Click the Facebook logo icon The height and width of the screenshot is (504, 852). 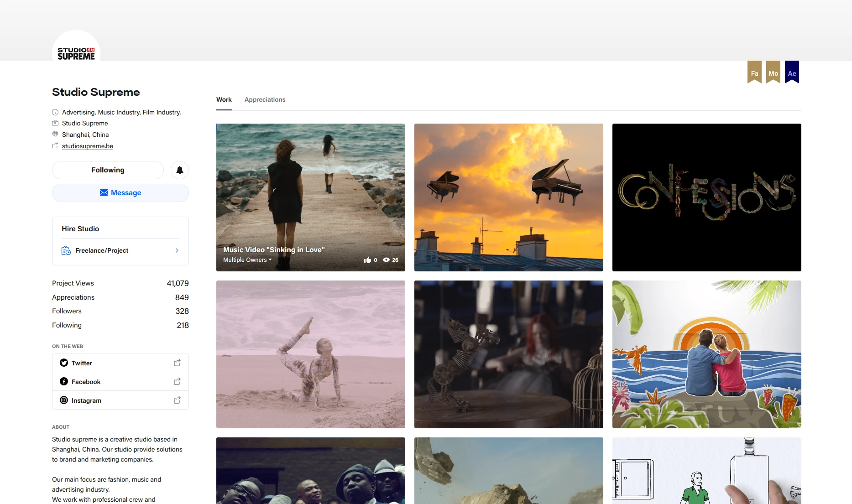coord(64,381)
